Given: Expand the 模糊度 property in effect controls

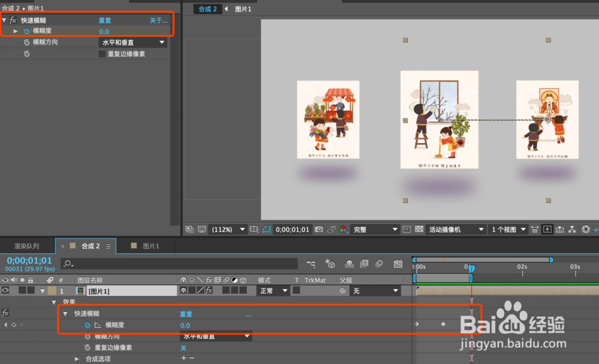Looking at the screenshot, I should [x=16, y=31].
